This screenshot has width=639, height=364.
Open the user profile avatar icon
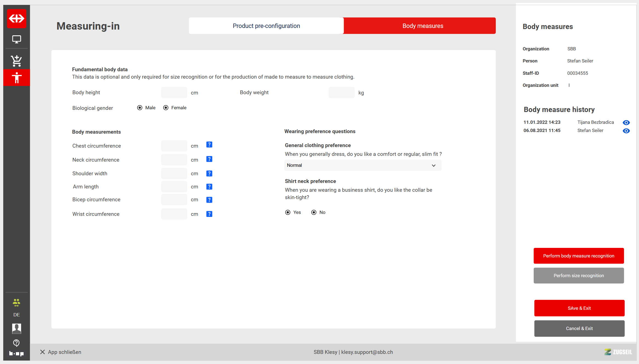click(x=16, y=328)
